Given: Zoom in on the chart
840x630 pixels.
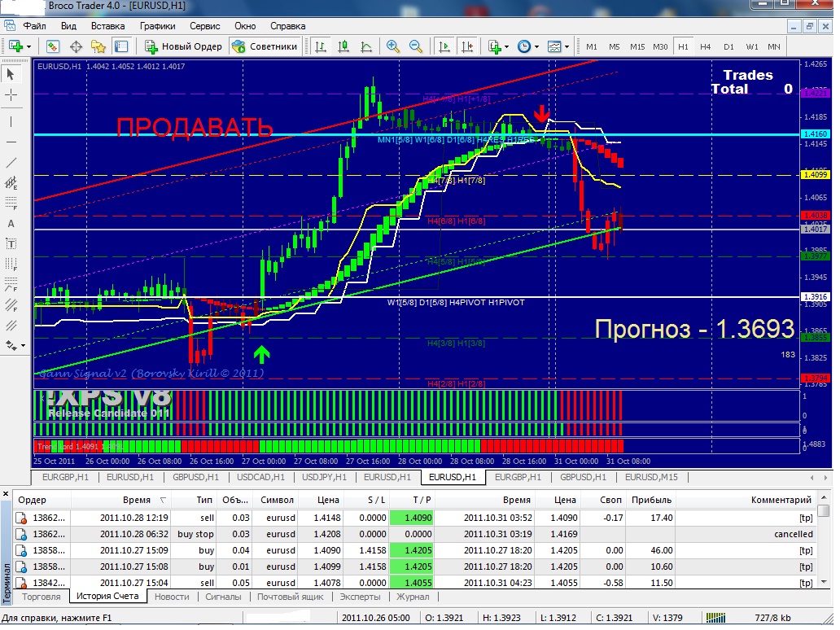Looking at the screenshot, I should pos(393,47).
